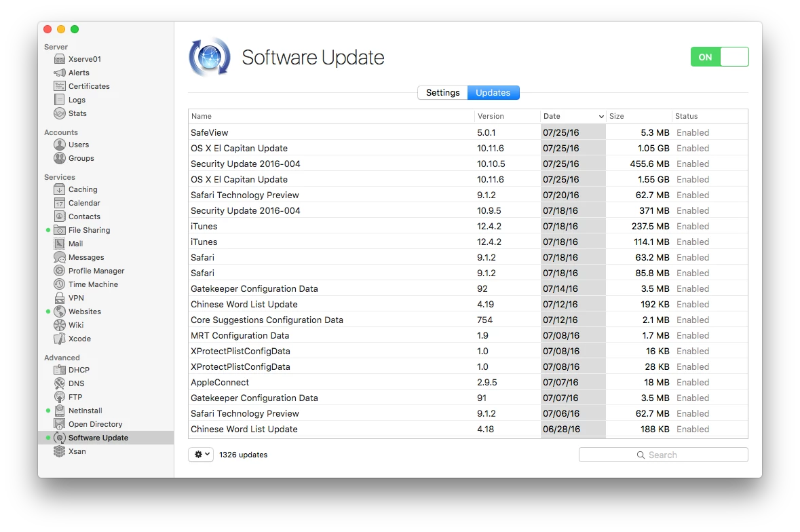Select Gatekeeper Configuration Data version 92
The height and width of the screenshot is (532, 800).
click(x=468, y=288)
